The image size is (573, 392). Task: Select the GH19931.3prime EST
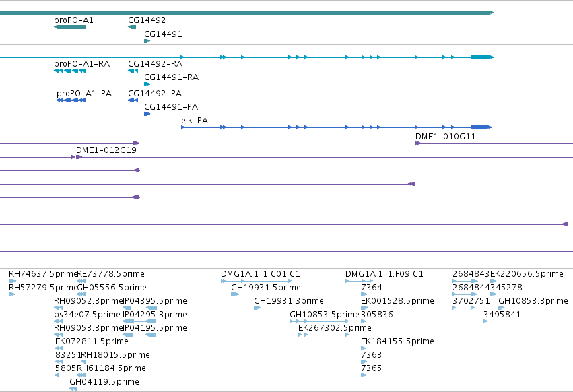pyautogui.click(x=289, y=301)
